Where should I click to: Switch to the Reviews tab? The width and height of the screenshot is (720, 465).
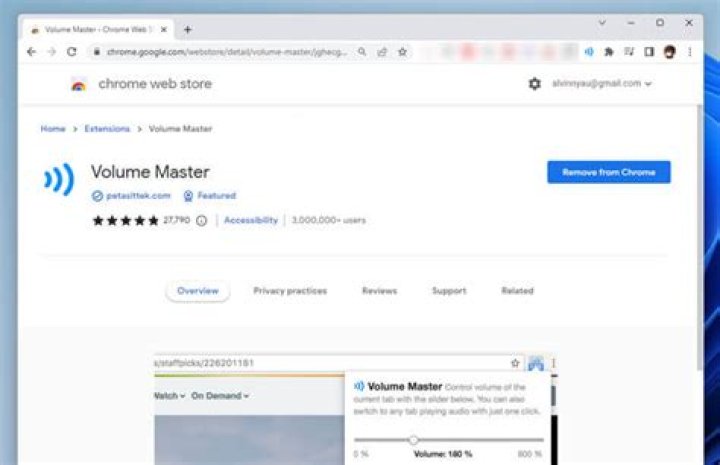click(379, 291)
